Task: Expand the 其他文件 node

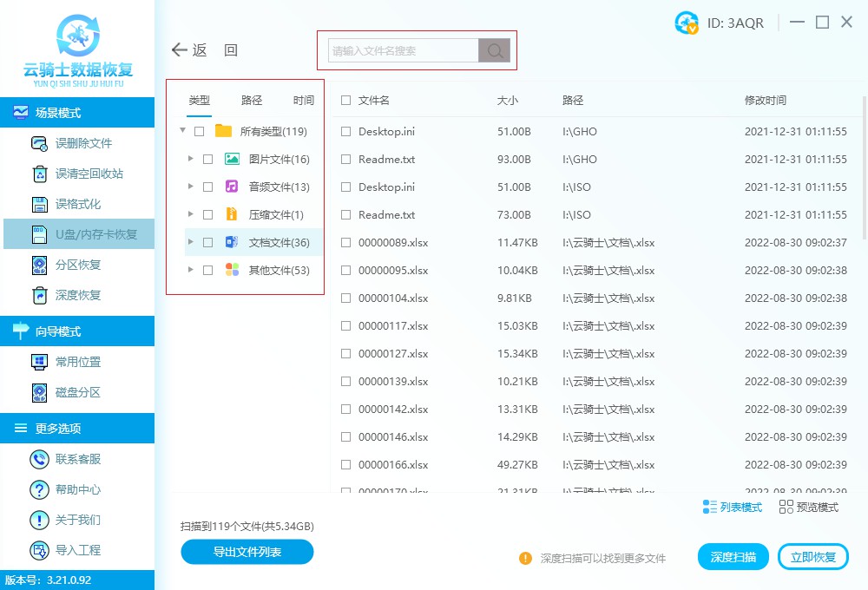Action: [x=191, y=269]
